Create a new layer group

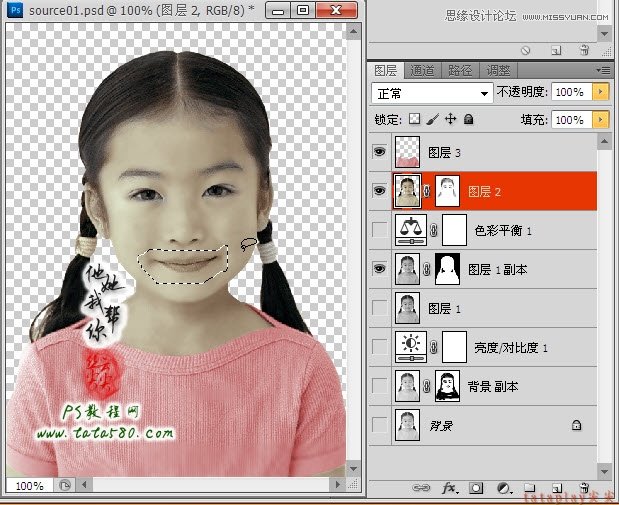[x=530, y=488]
